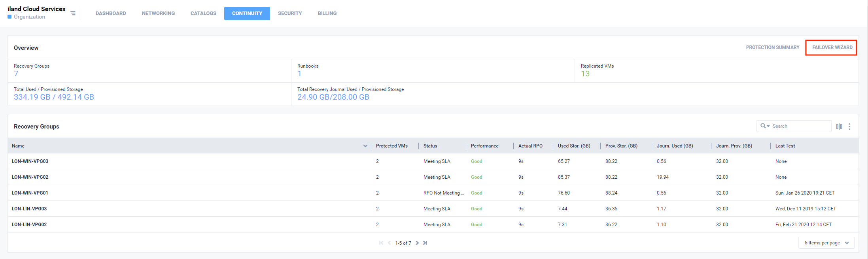Go to previous page arrow
The image size is (868, 259).
[x=389, y=243]
